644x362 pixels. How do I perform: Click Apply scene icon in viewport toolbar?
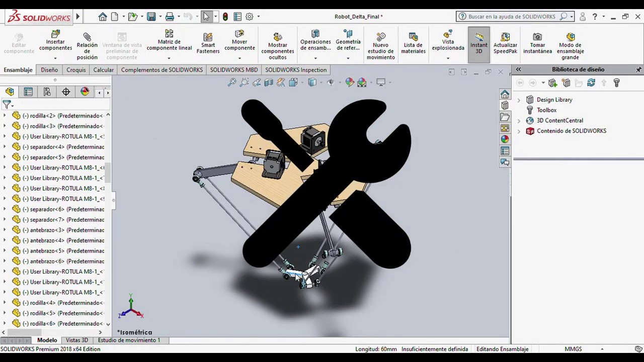click(362, 82)
